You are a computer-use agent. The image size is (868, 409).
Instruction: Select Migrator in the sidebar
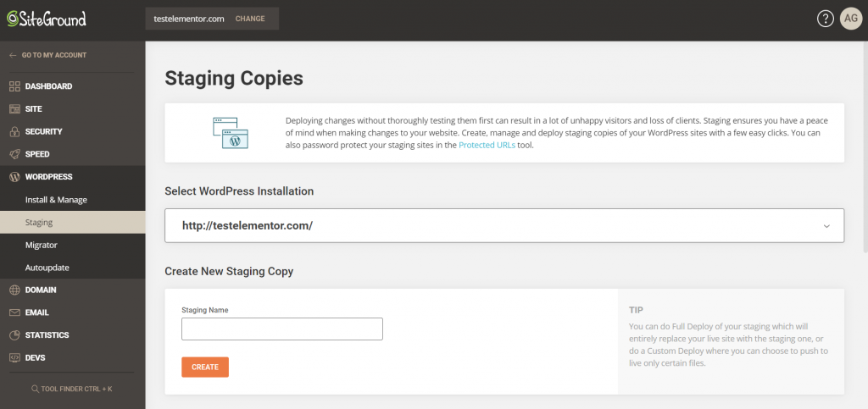click(x=42, y=245)
